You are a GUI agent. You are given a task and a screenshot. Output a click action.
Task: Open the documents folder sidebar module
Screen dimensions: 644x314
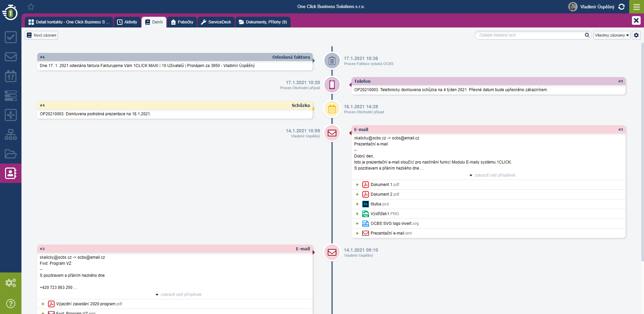[11, 154]
